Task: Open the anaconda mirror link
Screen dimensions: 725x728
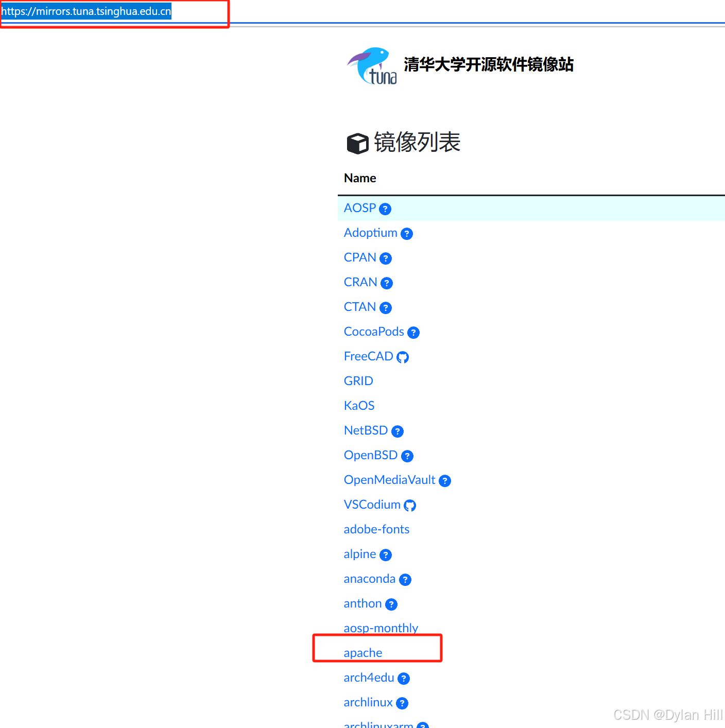Action: coord(370,579)
